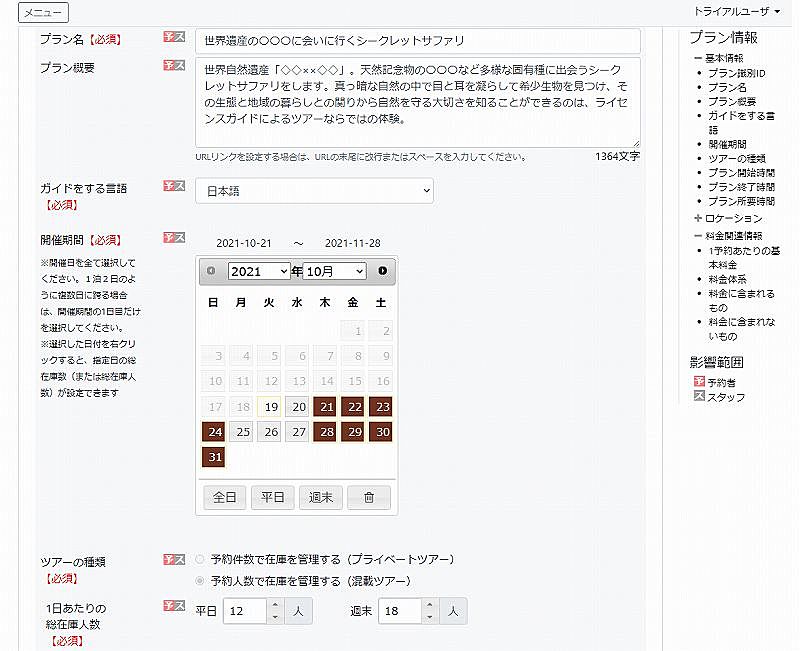Click the プラン名 text field
This screenshot has height=651, width=800.
pyautogui.click(x=417, y=41)
